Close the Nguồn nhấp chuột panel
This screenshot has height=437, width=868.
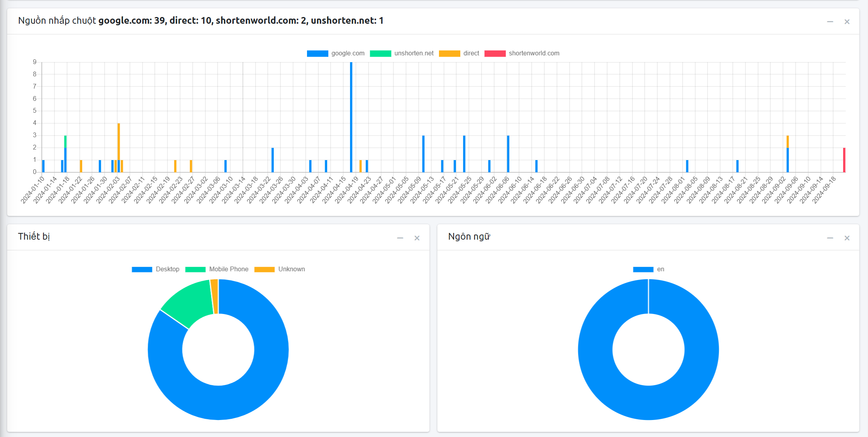[x=847, y=22]
